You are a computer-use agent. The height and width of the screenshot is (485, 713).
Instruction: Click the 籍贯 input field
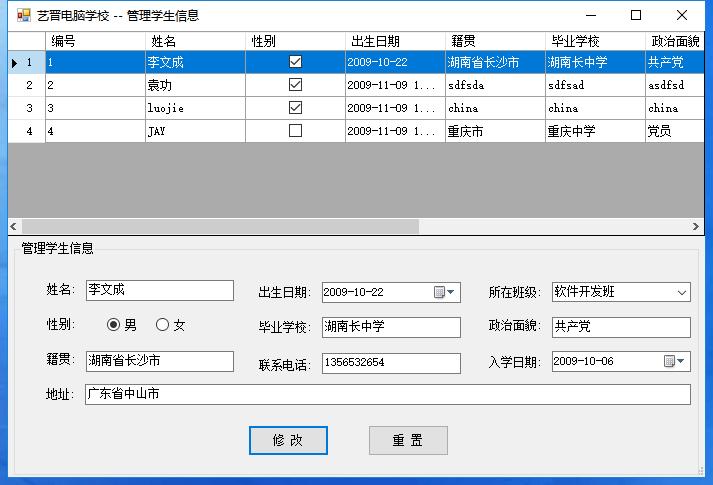point(160,361)
